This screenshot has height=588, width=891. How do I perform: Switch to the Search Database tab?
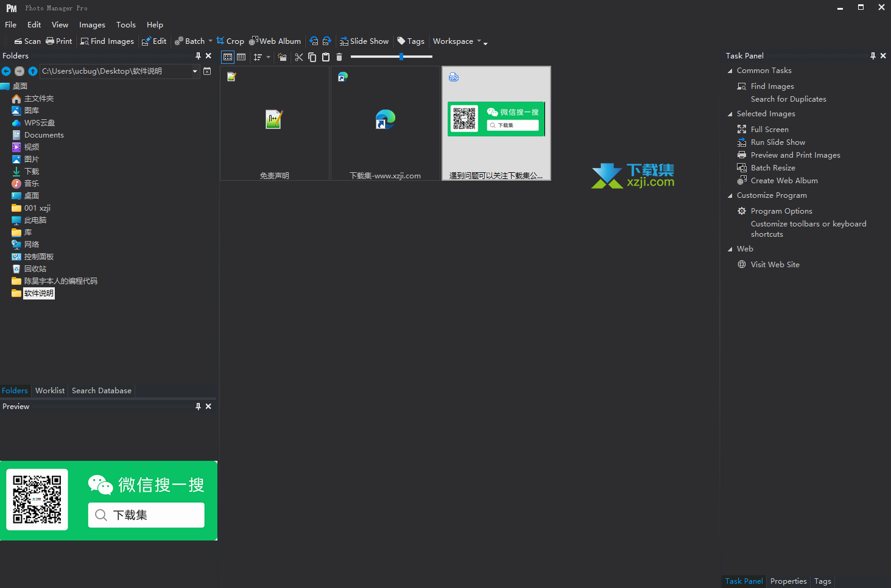pos(102,391)
